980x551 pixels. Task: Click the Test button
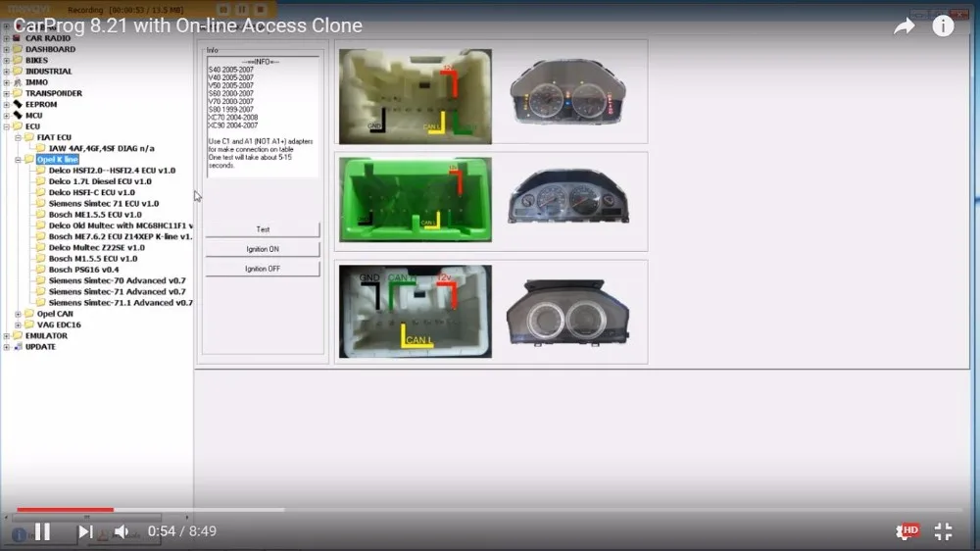(263, 229)
